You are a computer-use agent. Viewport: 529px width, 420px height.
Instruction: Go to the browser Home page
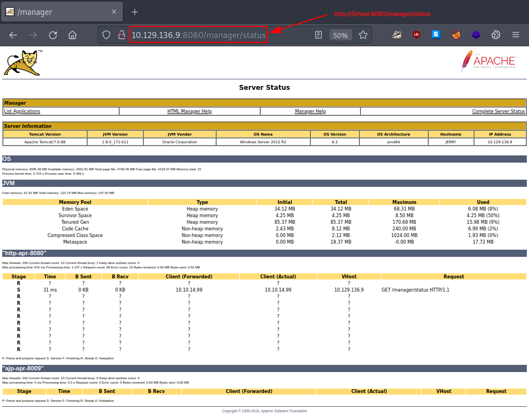click(72, 35)
